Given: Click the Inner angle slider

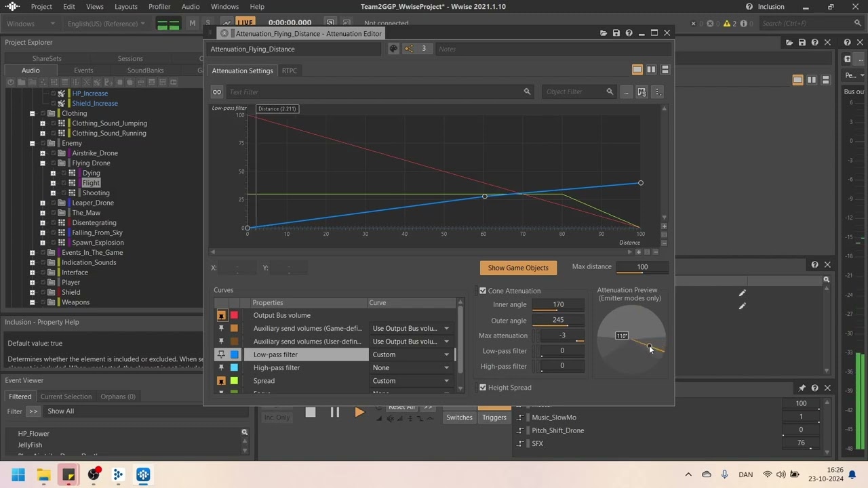Looking at the screenshot, I should (x=558, y=305).
